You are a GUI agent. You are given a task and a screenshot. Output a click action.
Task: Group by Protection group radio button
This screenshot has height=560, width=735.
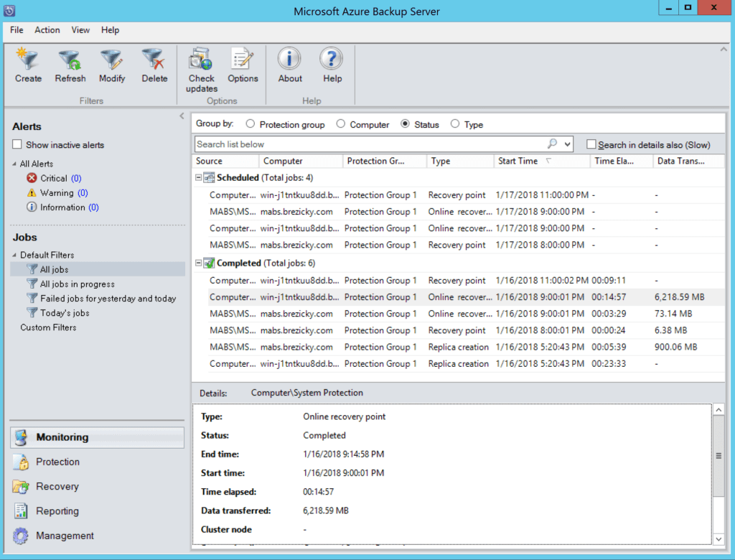click(x=251, y=123)
